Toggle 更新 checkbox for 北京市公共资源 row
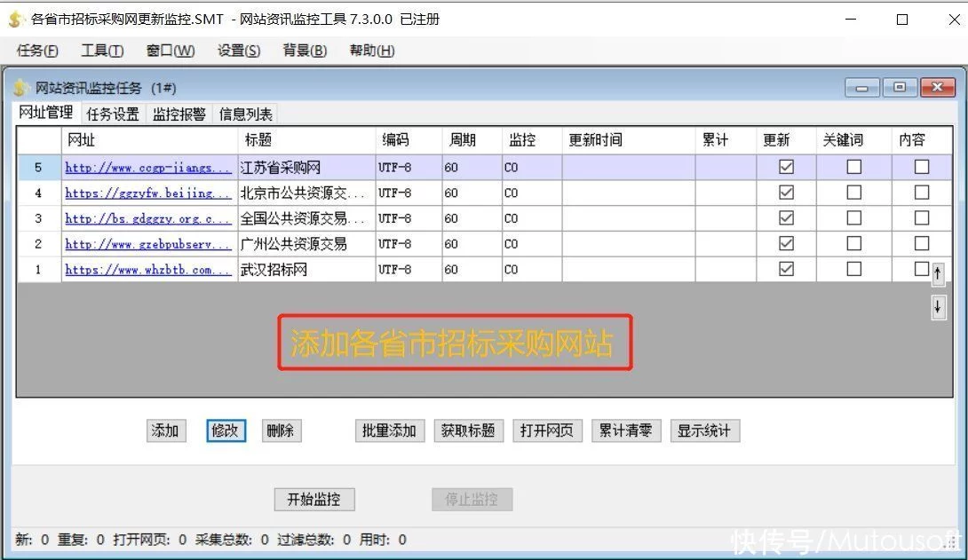Screen dimensions: 968x560 point(786,193)
